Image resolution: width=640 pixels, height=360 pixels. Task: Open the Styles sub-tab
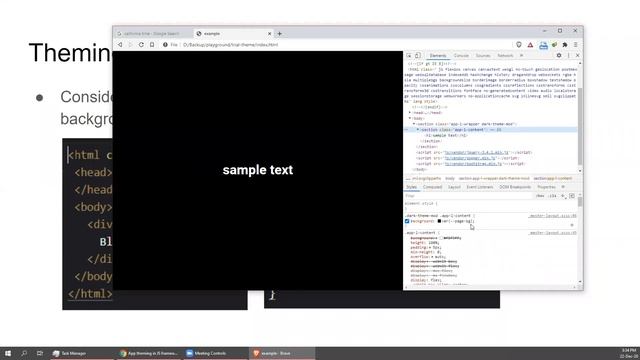pyautogui.click(x=411, y=187)
